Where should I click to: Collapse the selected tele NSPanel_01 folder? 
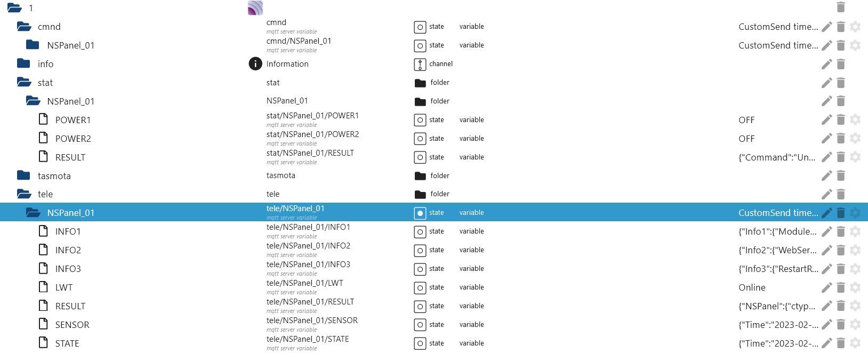point(33,212)
